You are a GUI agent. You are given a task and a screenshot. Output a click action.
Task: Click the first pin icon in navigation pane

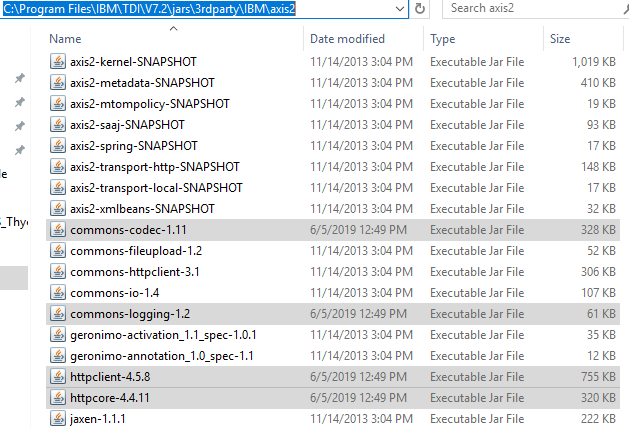pos(19,79)
